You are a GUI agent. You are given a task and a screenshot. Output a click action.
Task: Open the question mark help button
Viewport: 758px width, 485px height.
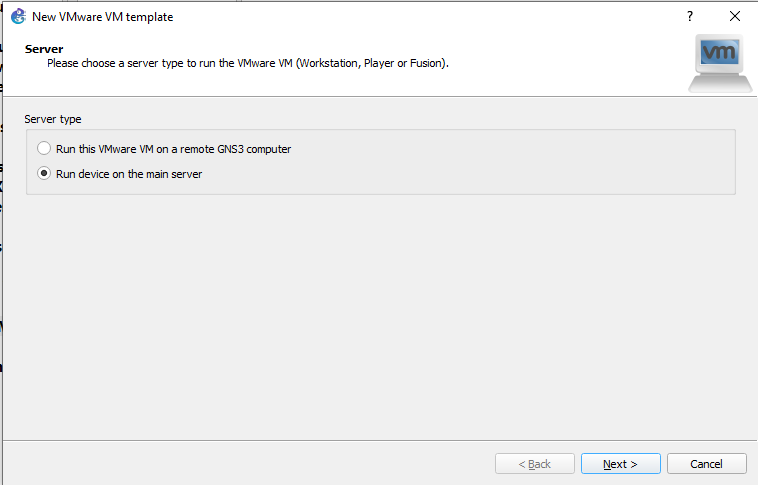690,16
